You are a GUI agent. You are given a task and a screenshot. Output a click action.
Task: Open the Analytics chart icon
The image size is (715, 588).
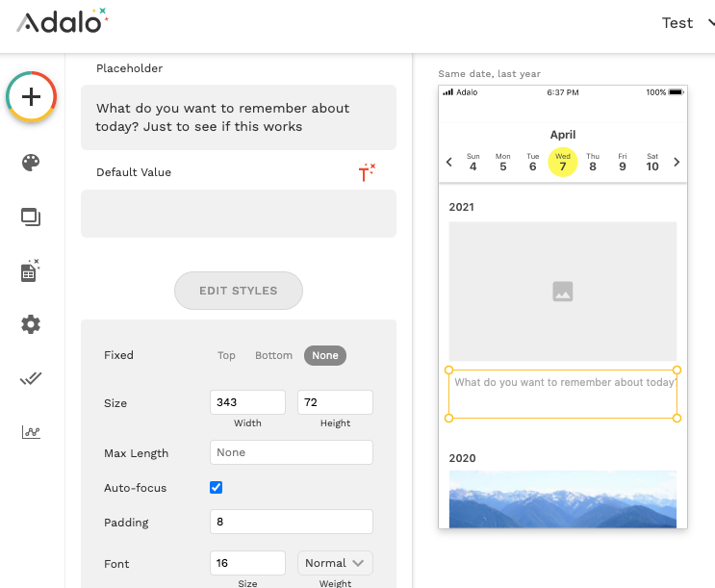(31, 432)
